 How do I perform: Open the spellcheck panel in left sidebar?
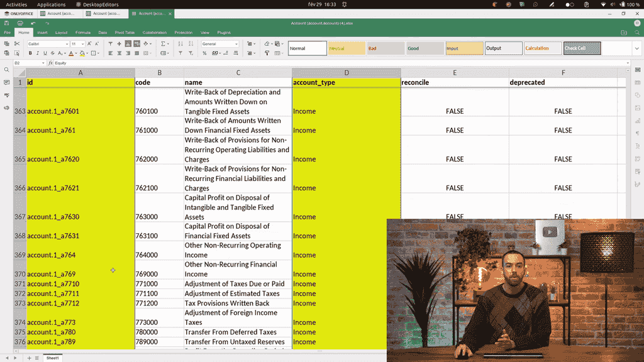(6, 96)
